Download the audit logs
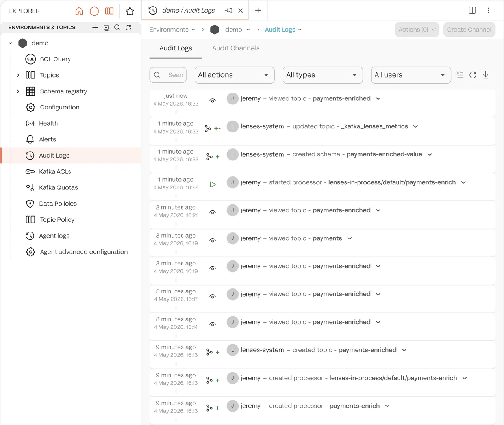 pos(485,75)
